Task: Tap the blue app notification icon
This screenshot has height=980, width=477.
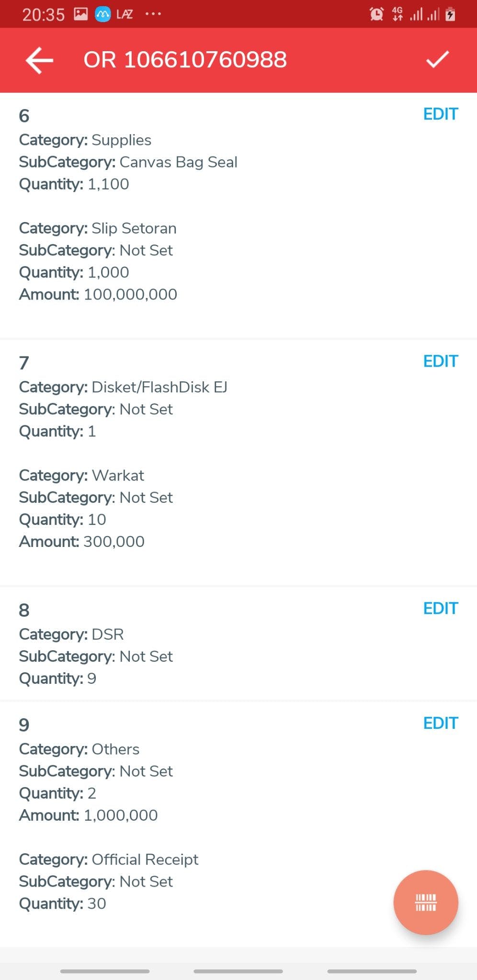Action: 102,14
